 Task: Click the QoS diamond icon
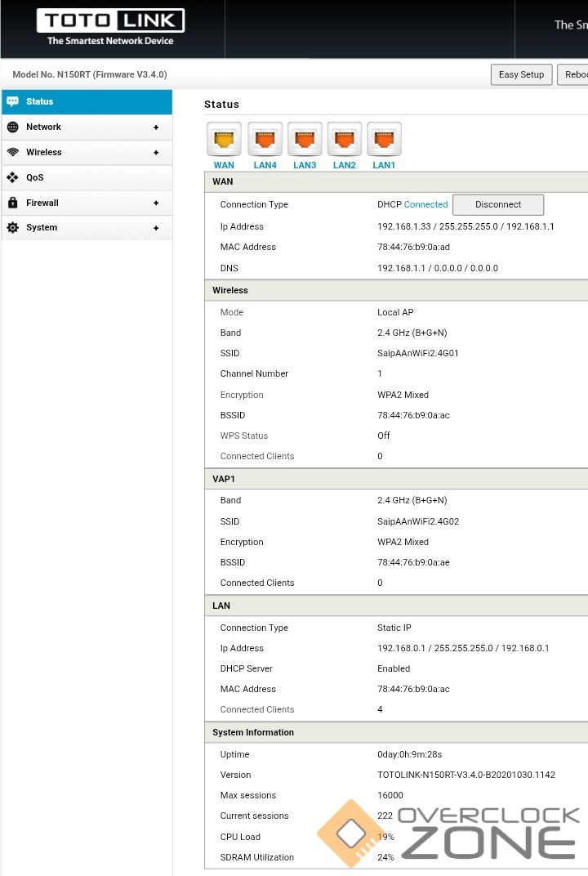point(12,177)
